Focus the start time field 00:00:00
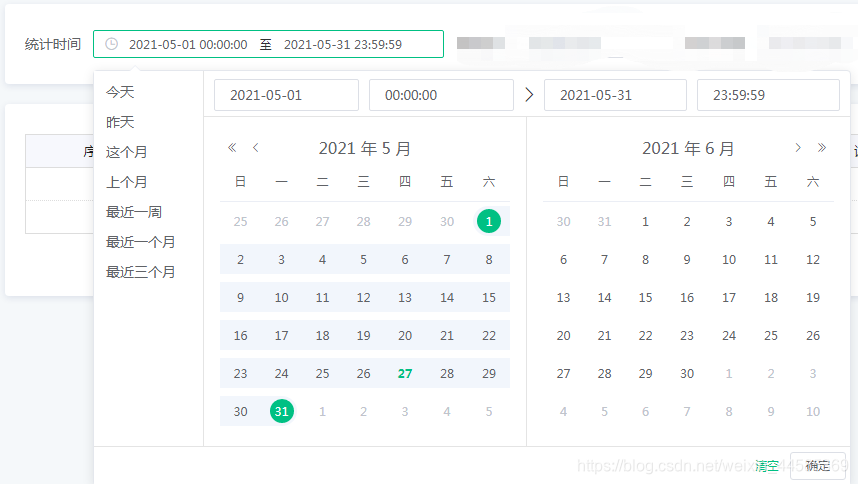Viewport: 858px width, 484px height. tap(441, 95)
